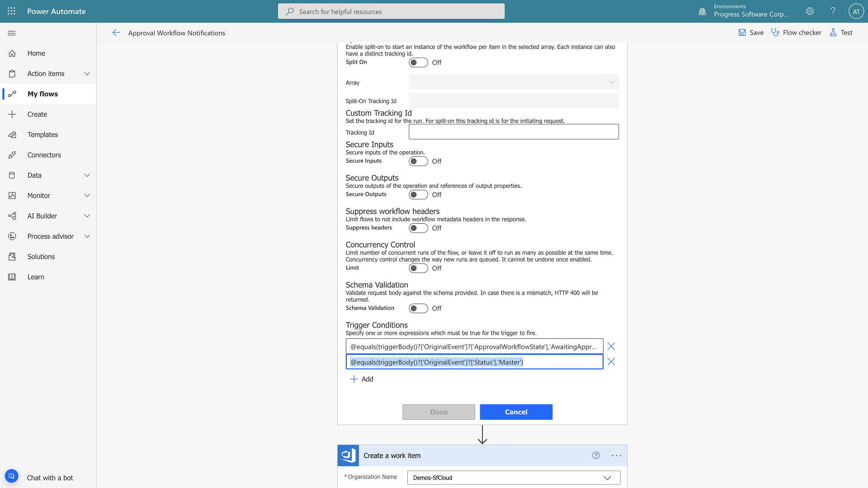Open help for Create a work item
This screenshot has height=488, width=868.
pos(596,455)
